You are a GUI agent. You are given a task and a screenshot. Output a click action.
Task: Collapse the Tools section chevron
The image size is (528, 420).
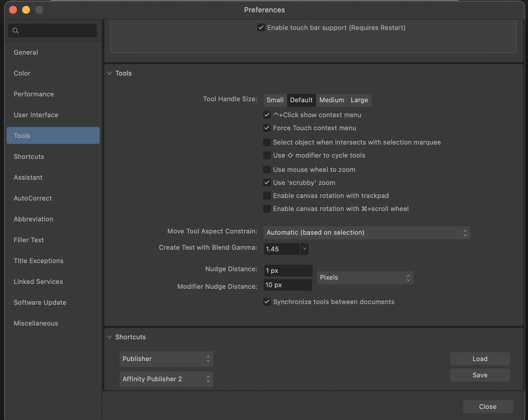(110, 73)
